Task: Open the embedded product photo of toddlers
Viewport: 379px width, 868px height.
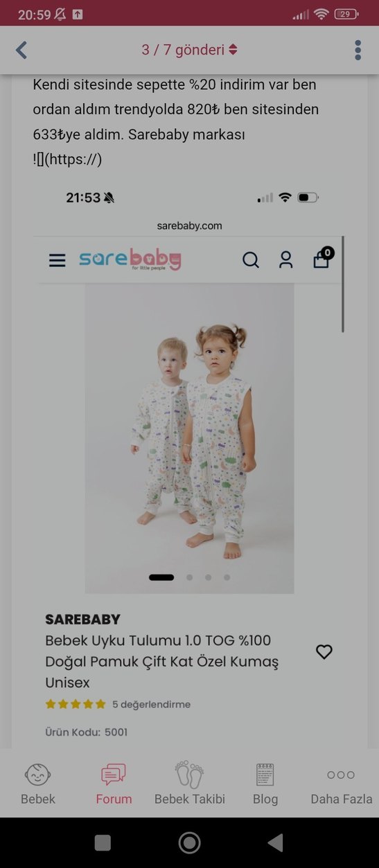Action: 189,437
